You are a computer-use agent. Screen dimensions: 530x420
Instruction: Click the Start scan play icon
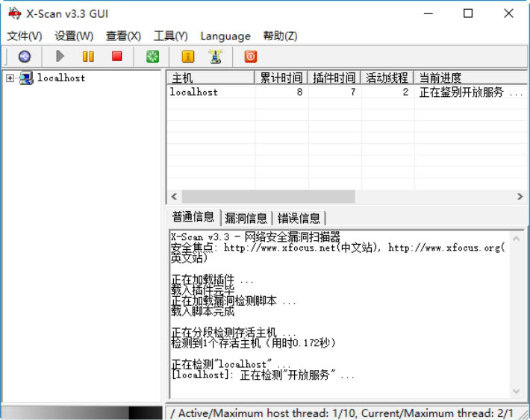[x=60, y=56]
